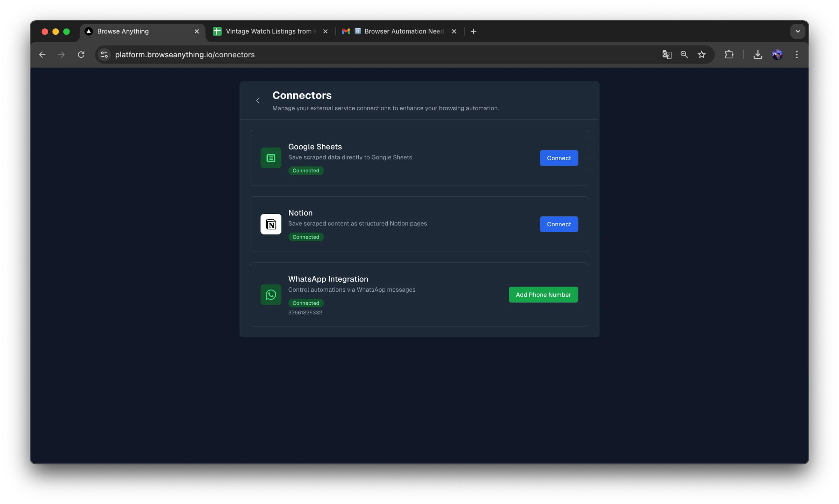View site information icon beside URL
The height and width of the screenshot is (504, 839).
point(104,54)
